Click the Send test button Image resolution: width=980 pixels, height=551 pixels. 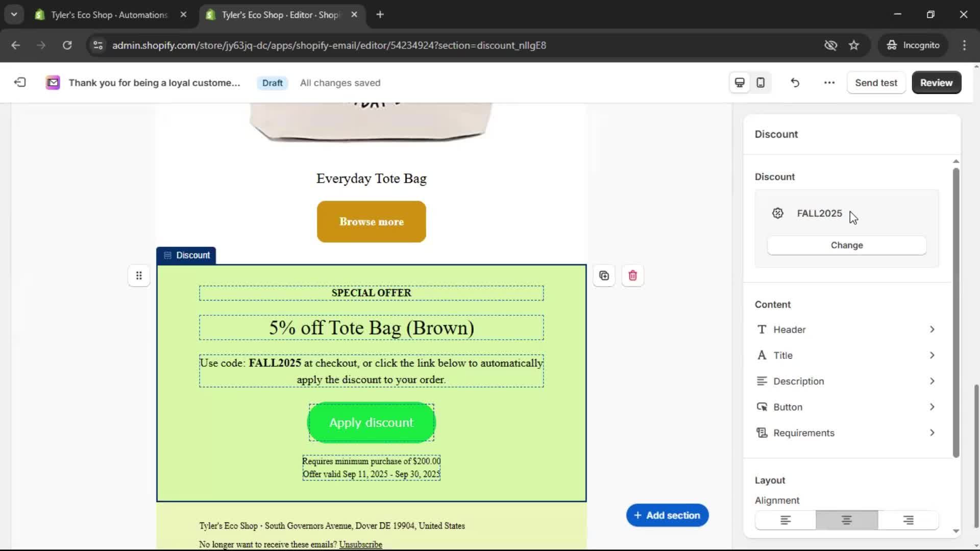pyautogui.click(x=876, y=82)
